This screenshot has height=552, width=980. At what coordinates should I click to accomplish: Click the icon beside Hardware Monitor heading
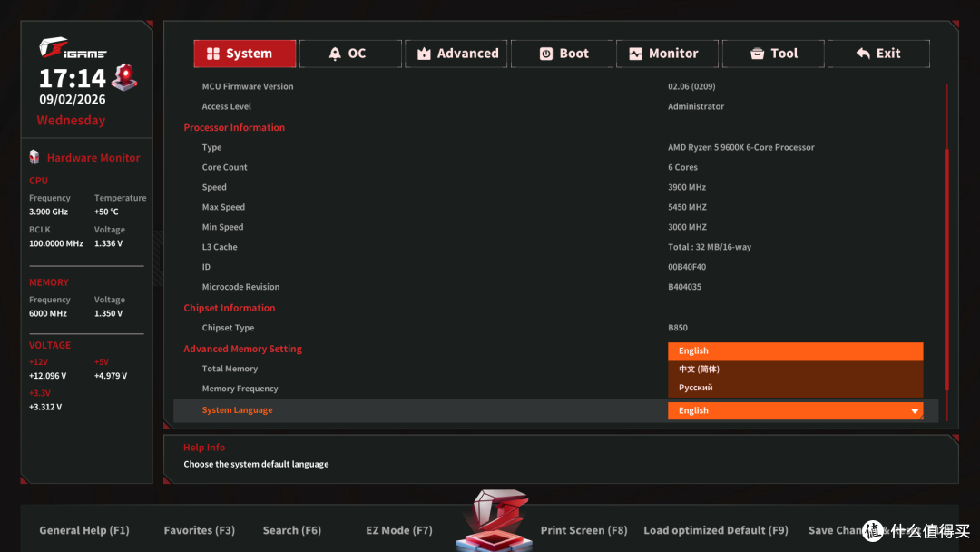point(34,157)
